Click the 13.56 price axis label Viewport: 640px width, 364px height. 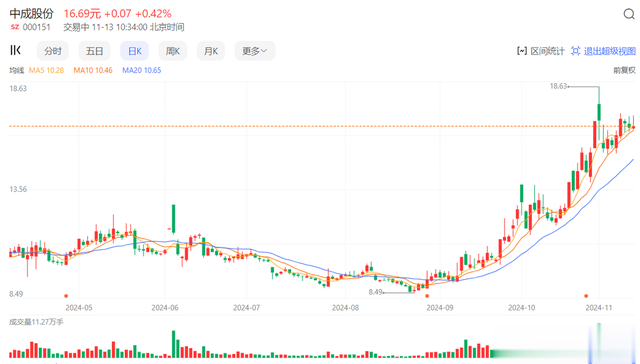[18, 189]
